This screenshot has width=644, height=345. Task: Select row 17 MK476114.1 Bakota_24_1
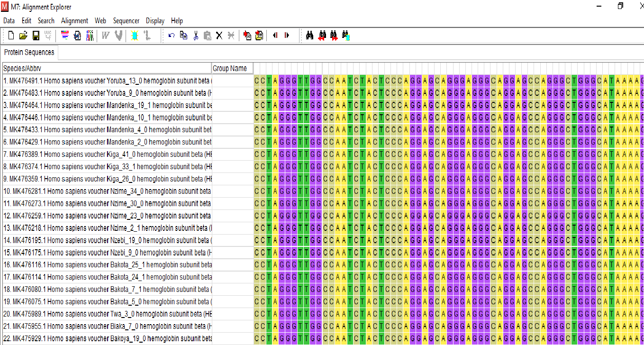(107, 277)
